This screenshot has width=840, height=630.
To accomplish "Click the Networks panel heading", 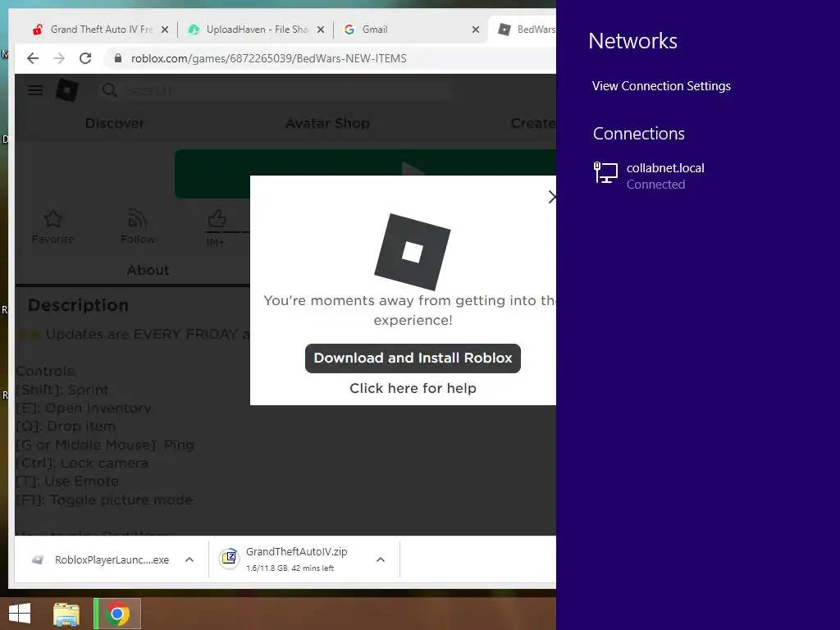I will click(x=632, y=41).
